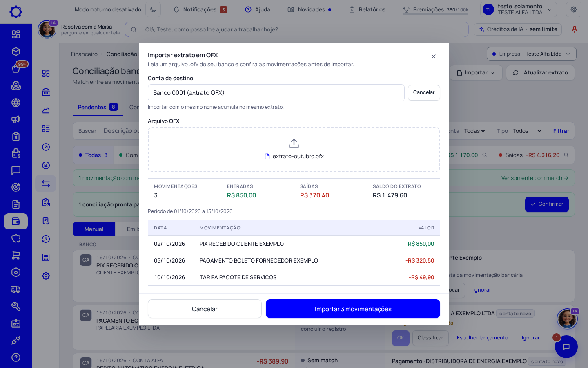Open the settings gear in the top bar
588x368 pixels.
[574, 9]
